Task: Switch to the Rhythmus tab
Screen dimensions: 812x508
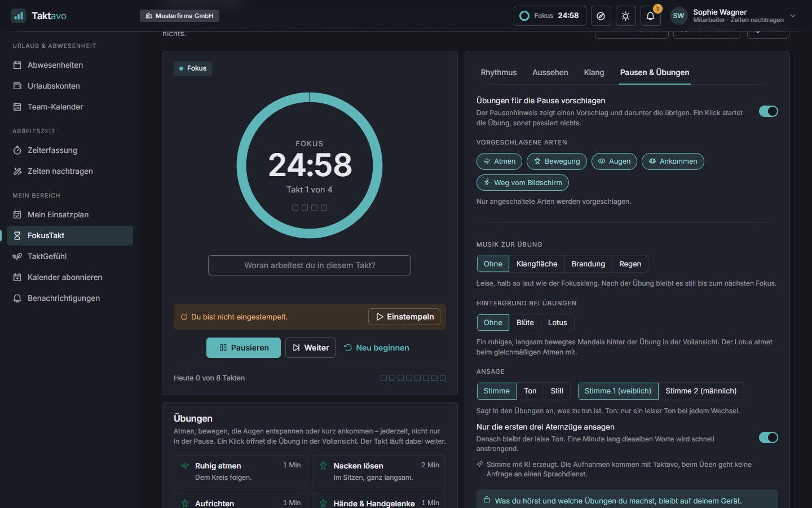Action: pyautogui.click(x=498, y=72)
